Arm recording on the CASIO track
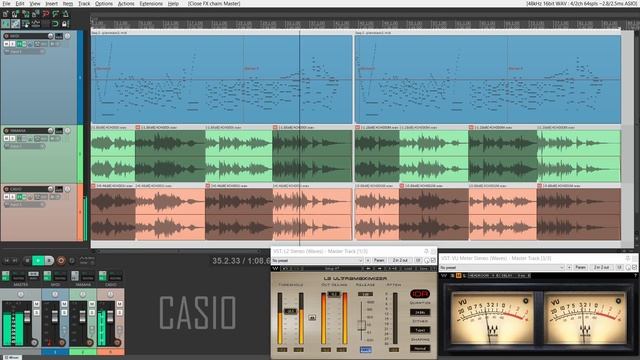This screenshot has width=640, height=360. click(6, 189)
